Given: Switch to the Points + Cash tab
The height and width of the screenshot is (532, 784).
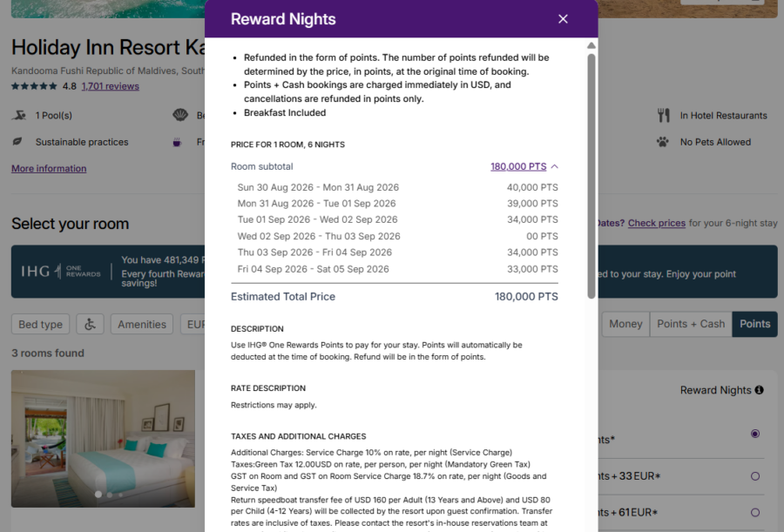Looking at the screenshot, I should pos(691,324).
